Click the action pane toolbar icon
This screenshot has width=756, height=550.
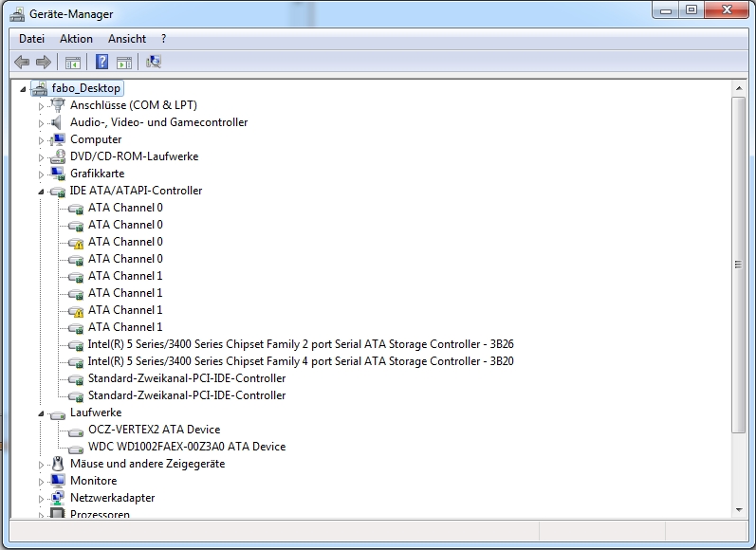tap(124, 63)
